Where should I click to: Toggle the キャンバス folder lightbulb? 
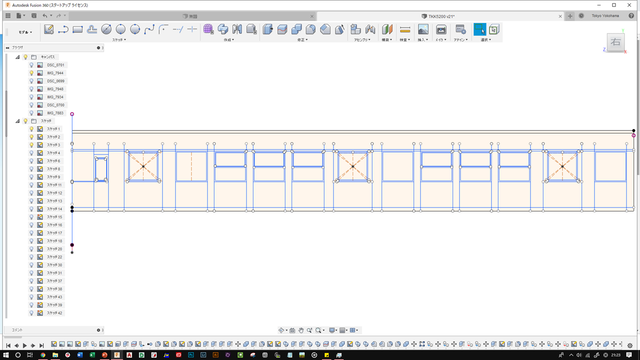25,57
